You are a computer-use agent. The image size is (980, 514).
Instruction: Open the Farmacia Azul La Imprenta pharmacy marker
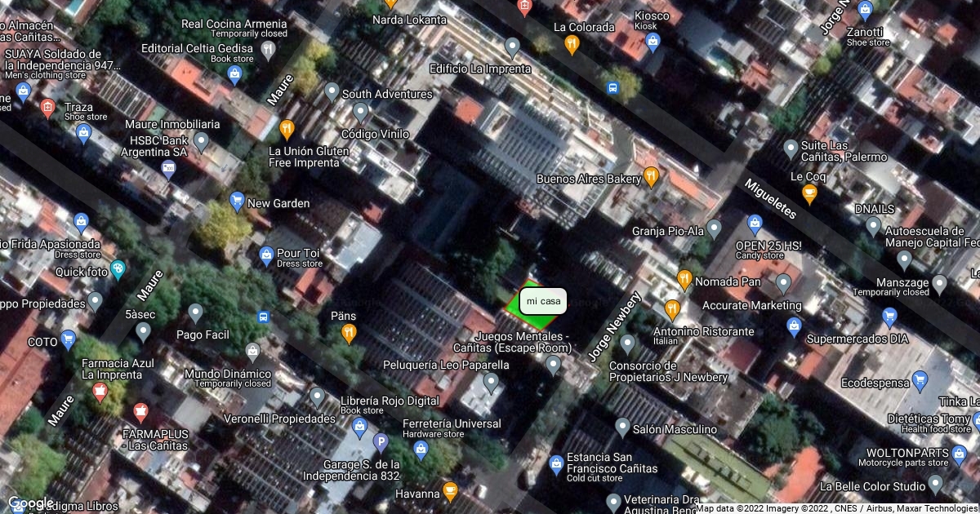pos(100,392)
